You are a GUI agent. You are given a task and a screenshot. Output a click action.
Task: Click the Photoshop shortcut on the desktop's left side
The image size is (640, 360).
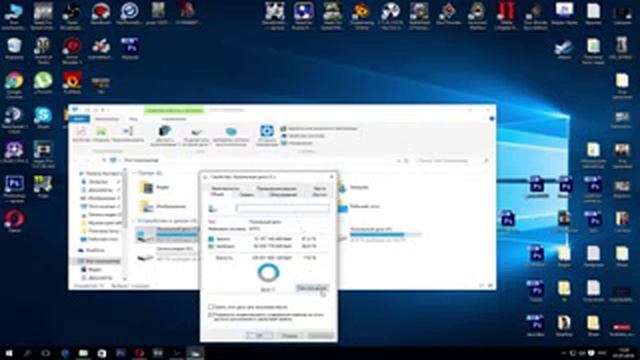[x=14, y=189]
